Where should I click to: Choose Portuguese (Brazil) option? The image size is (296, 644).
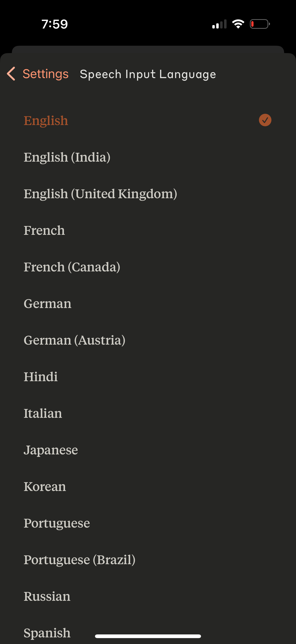(80, 559)
